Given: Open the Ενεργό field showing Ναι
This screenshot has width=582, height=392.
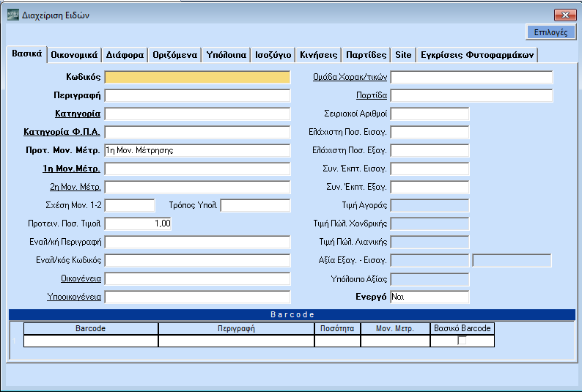Looking at the screenshot, I should point(430,297).
